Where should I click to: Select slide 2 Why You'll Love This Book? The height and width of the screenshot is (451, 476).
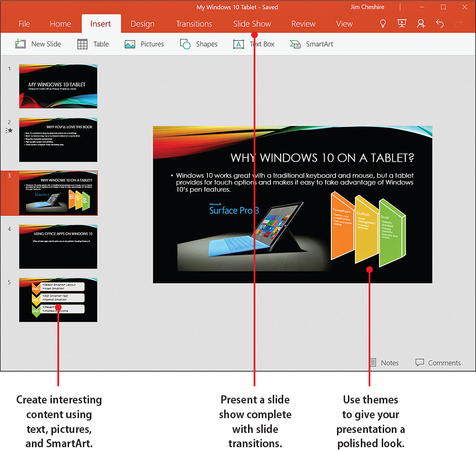(58, 140)
